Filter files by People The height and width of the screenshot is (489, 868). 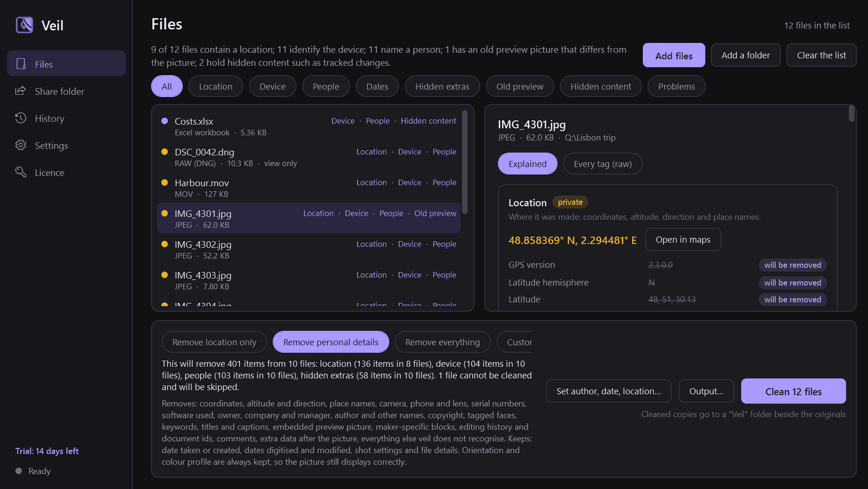coord(326,86)
